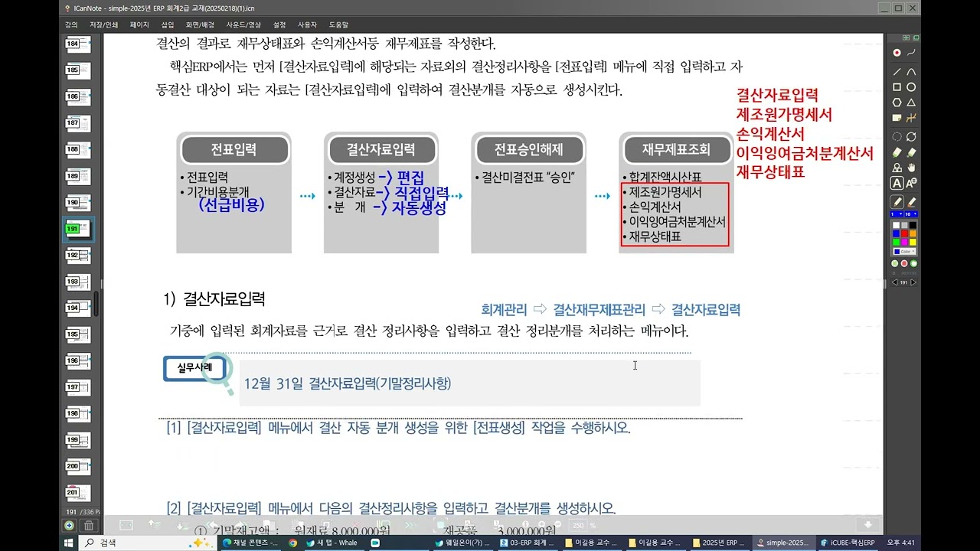
Task: Open the 삽입 menu
Action: [x=168, y=24]
